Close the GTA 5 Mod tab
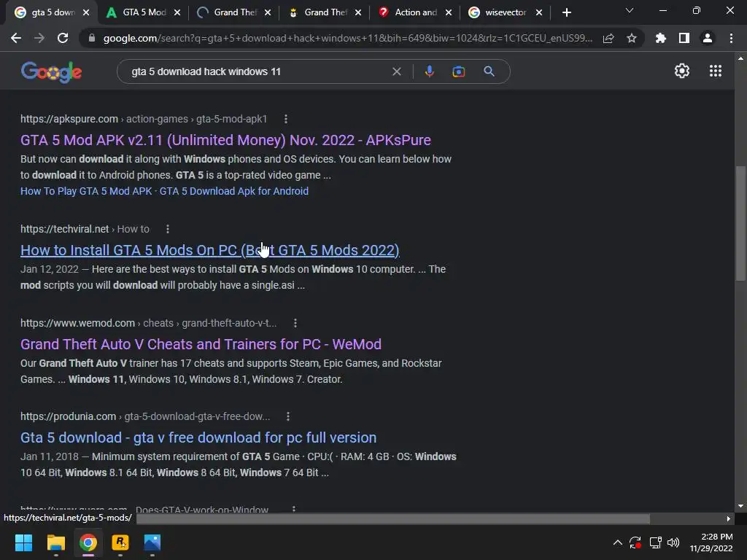This screenshot has height=560, width=747. [x=177, y=12]
